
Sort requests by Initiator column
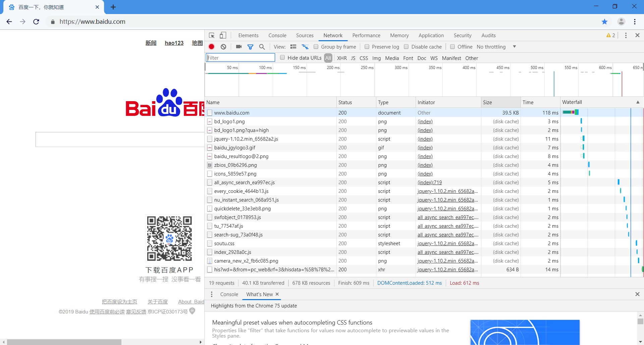448,102
